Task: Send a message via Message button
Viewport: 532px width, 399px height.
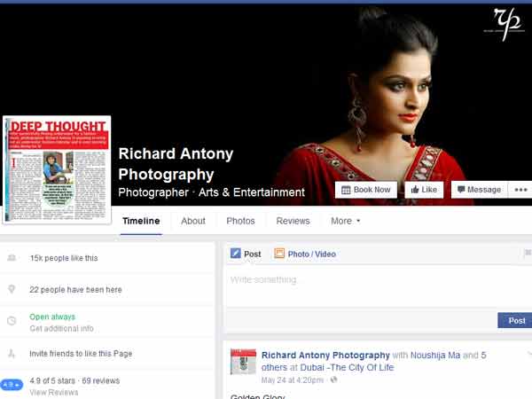Action: tap(479, 190)
